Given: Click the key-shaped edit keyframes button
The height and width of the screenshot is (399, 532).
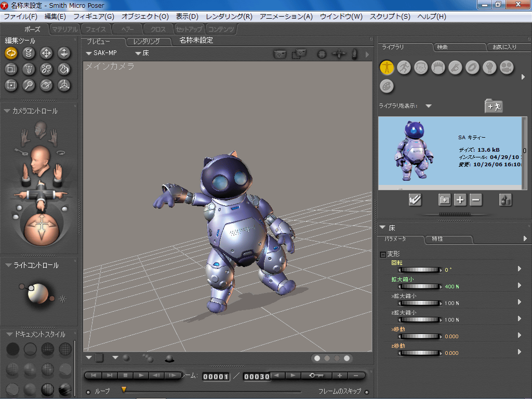Looking at the screenshot, I should (x=316, y=376).
